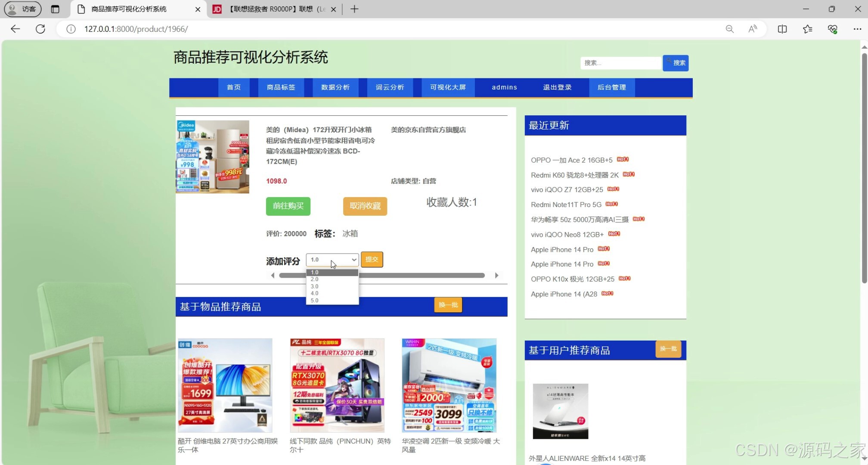Screen dimensions: 868x465
Task: Open 酷开 创维电脑 27英寸 title link
Action: pos(228,445)
